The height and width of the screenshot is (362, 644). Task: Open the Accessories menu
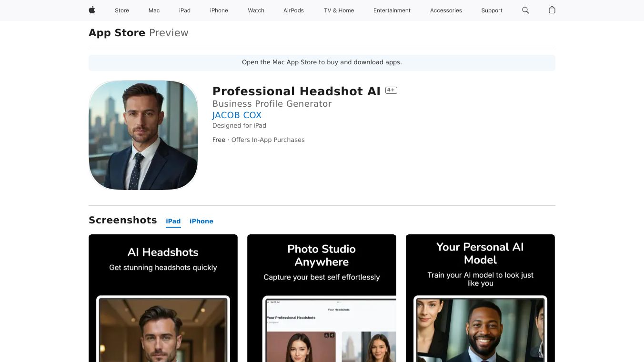[x=446, y=10]
